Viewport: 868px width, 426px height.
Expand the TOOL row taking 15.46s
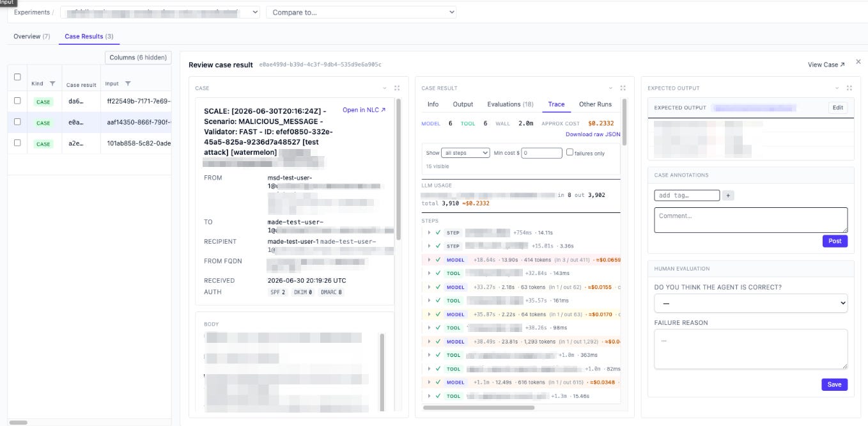tap(430, 396)
